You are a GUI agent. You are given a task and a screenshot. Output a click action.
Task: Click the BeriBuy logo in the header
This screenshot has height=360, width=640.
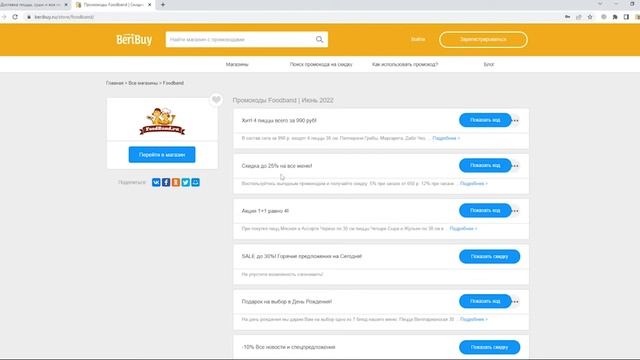tap(134, 40)
